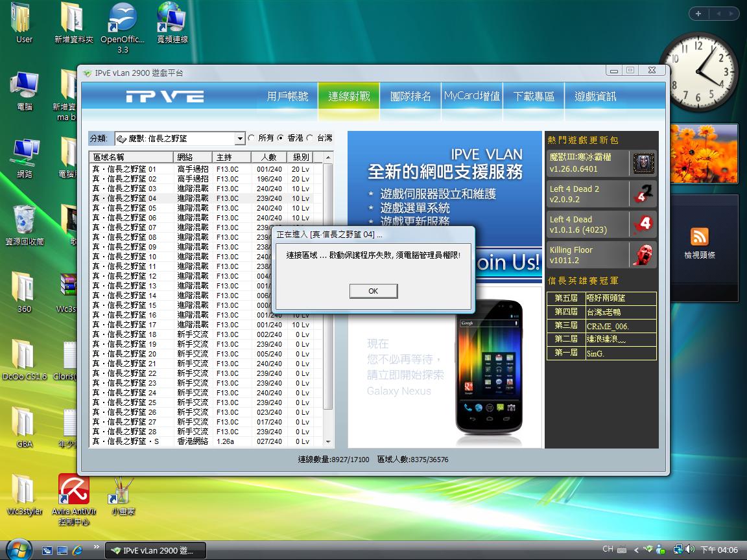Viewport: 747px width, 560px height.
Task: Open the Recycle Bin on desktop
Action: [24, 219]
